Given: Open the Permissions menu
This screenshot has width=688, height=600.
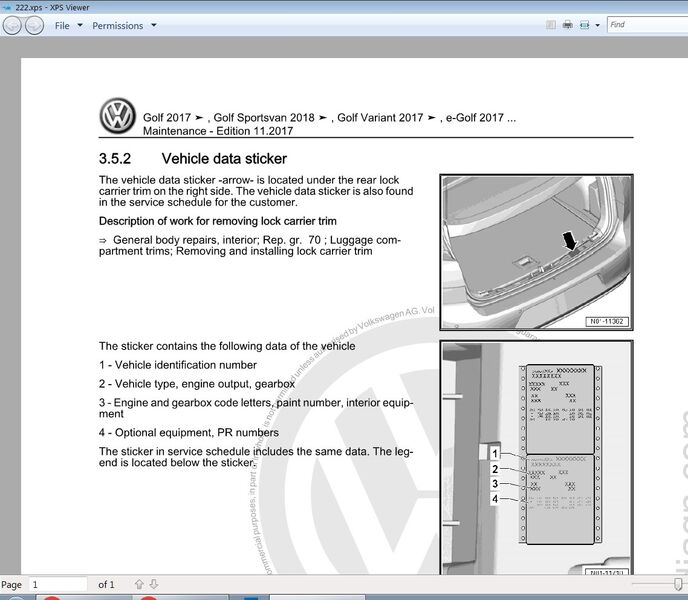Looking at the screenshot, I should 124,26.
